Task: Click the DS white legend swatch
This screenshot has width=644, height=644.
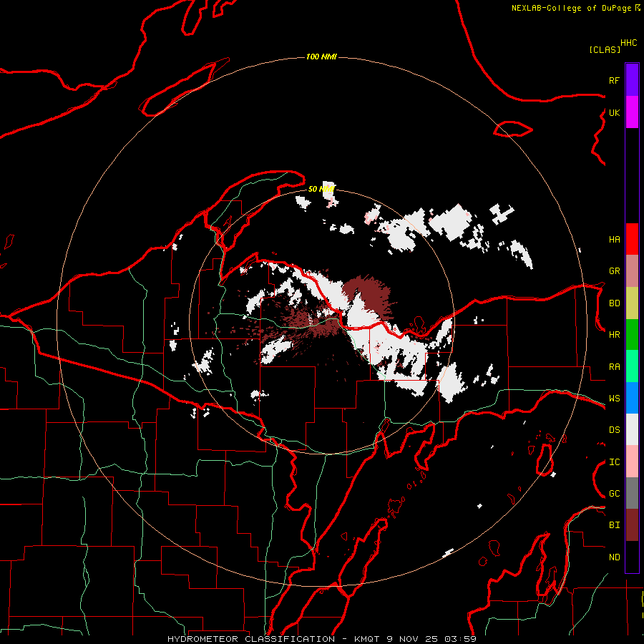Action: 632,429
